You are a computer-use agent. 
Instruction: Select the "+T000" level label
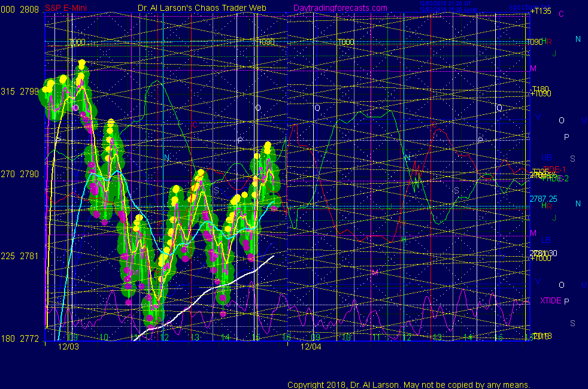pyautogui.click(x=541, y=258)
